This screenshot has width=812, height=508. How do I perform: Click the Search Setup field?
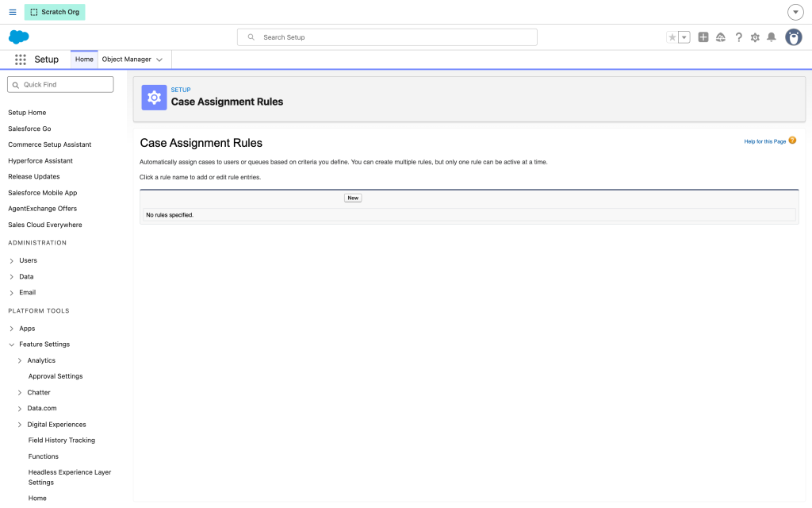(387, 37)
